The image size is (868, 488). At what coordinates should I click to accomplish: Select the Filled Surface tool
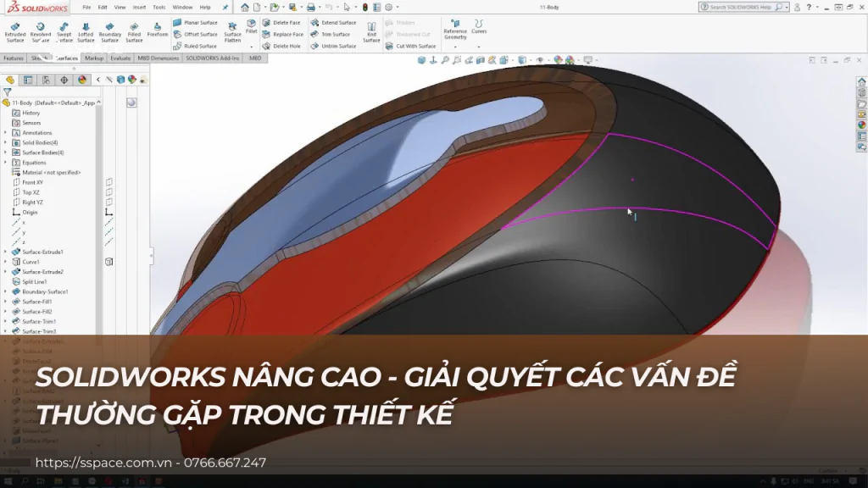pyautogui.click(x=134, y=33)
